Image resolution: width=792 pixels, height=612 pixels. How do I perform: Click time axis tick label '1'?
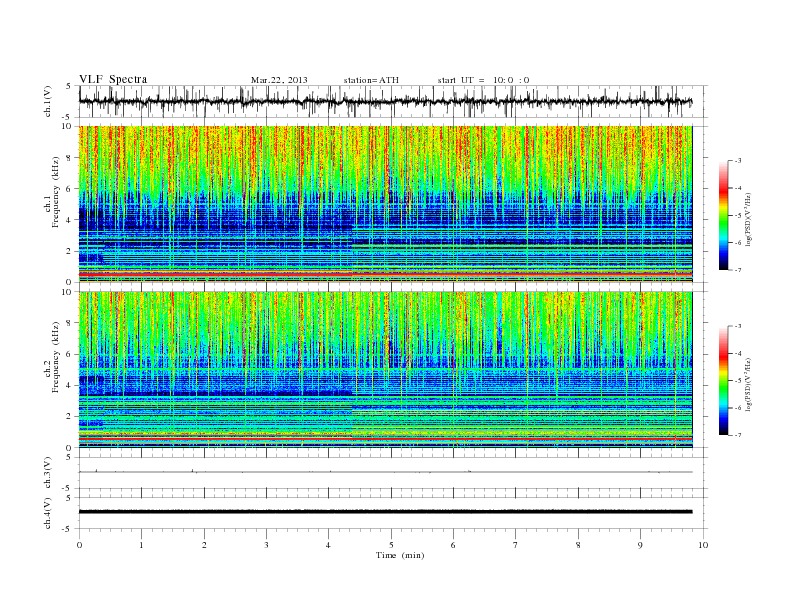click(x=141, y=545)
